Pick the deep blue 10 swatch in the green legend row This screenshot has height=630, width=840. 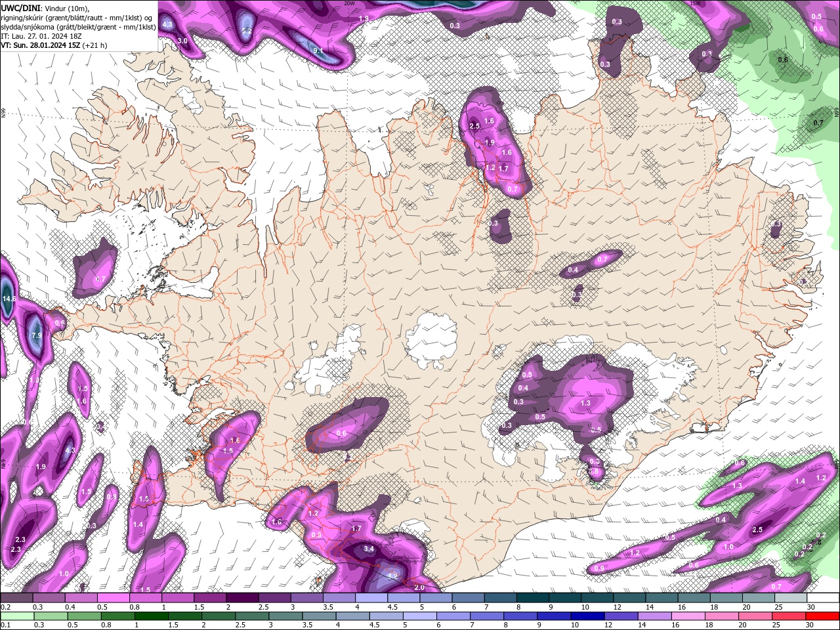tap(588, 616)
